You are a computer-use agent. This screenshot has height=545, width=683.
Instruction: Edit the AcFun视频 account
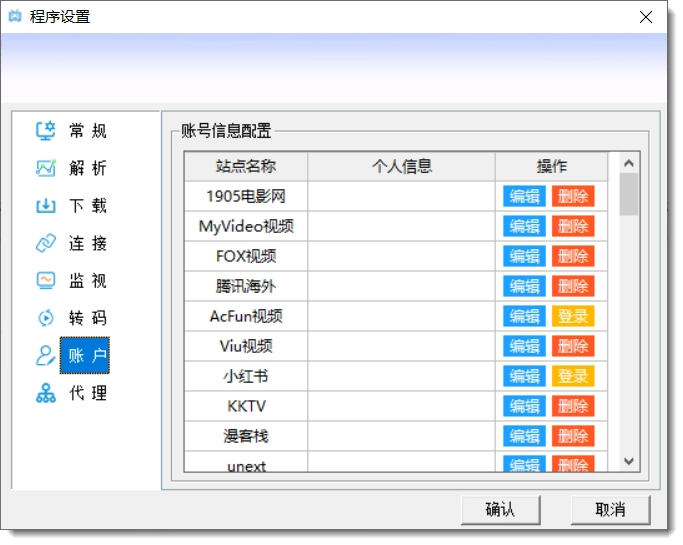(524, 316)
